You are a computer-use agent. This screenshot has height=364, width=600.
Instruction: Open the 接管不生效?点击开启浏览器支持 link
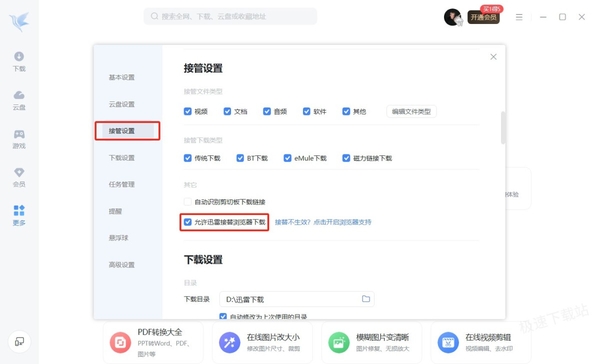[x=323, y=222]
